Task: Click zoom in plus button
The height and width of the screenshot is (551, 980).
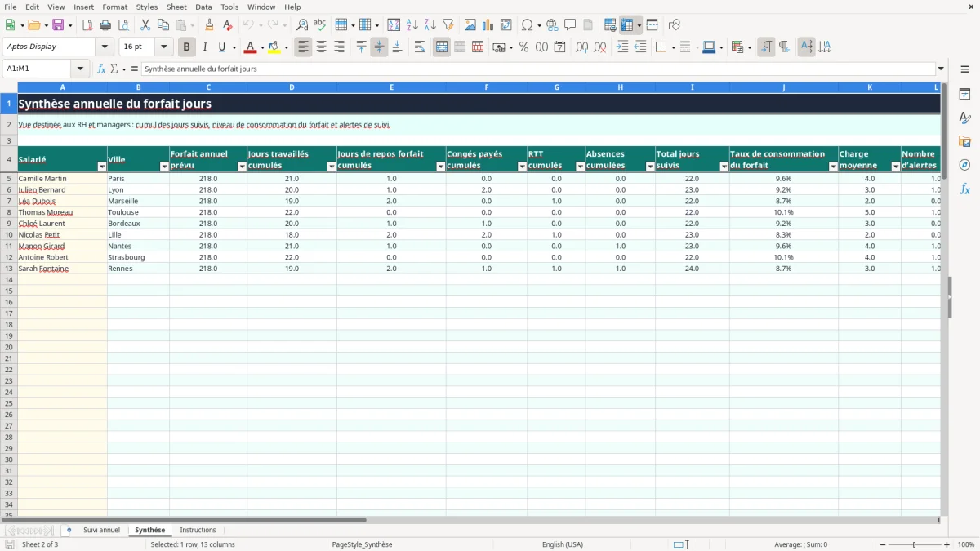Action: [947, 544]
